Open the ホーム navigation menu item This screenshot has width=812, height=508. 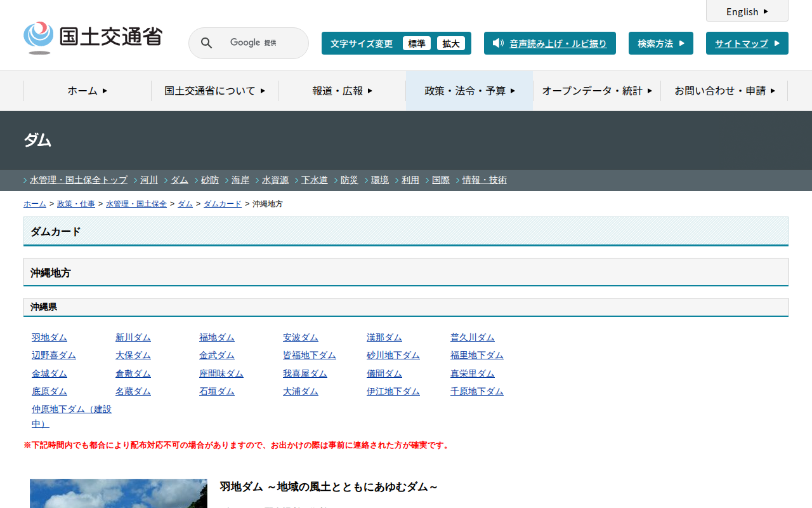point(88,91)
